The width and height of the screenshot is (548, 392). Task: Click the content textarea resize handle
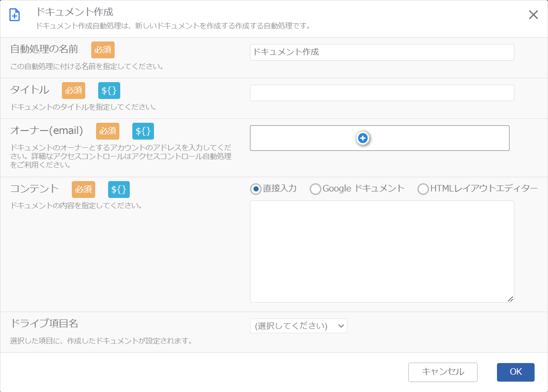[x=511, y=299]
